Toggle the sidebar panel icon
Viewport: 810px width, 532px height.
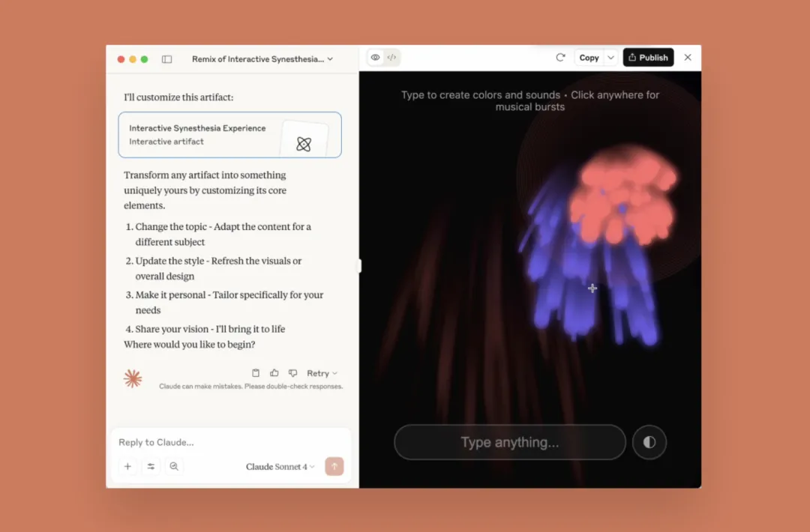(166, 59)
